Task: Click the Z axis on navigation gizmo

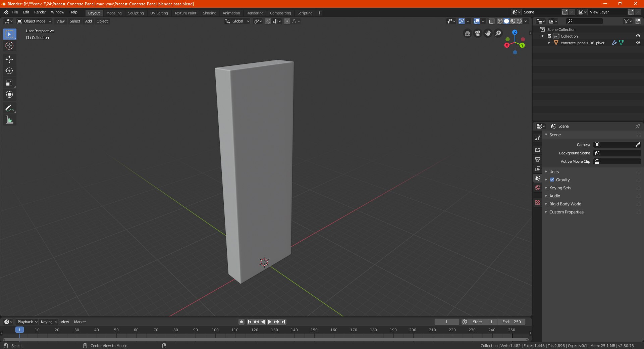Action: tap(515, 32)
